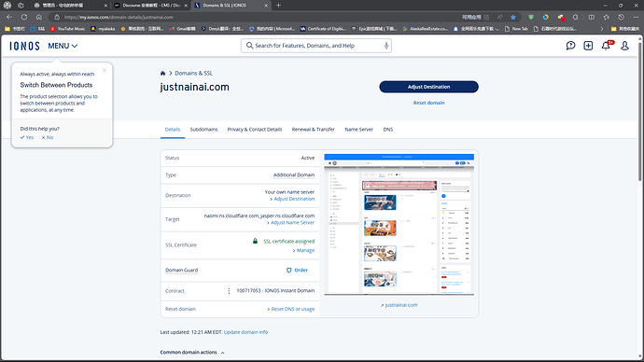The image size is (644, 362).
Task: Go to Domains & SSL breadcrumb
Action: pyautogui.click(x=193, y=73)
